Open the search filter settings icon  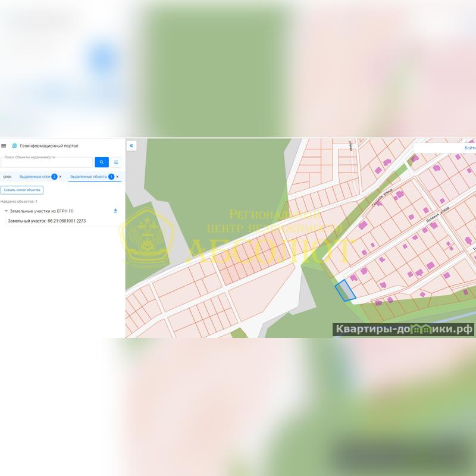pos(116,162)
